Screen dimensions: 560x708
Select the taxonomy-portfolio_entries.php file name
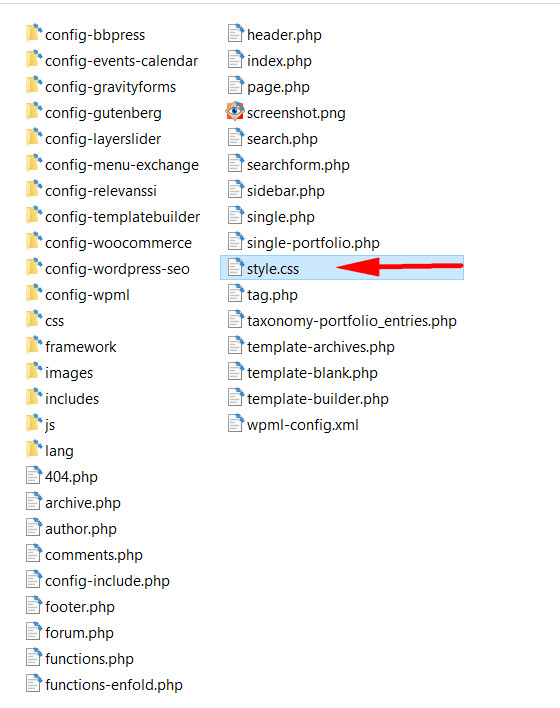click(x=352, y=321)
